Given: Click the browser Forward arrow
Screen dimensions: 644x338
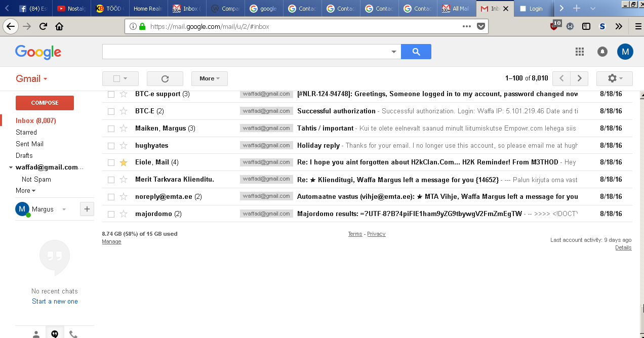Looking at the screenshot, I should point(27,26).
